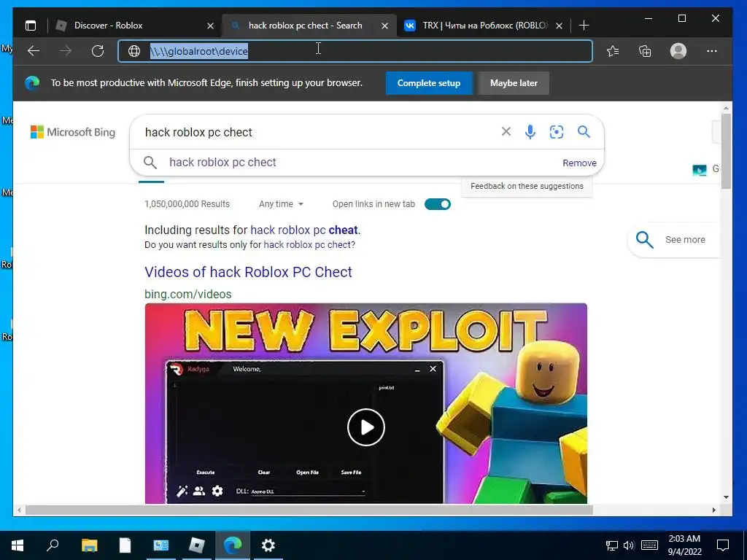
Task: Close the TRX VK tab
Action: click(560, 26)
